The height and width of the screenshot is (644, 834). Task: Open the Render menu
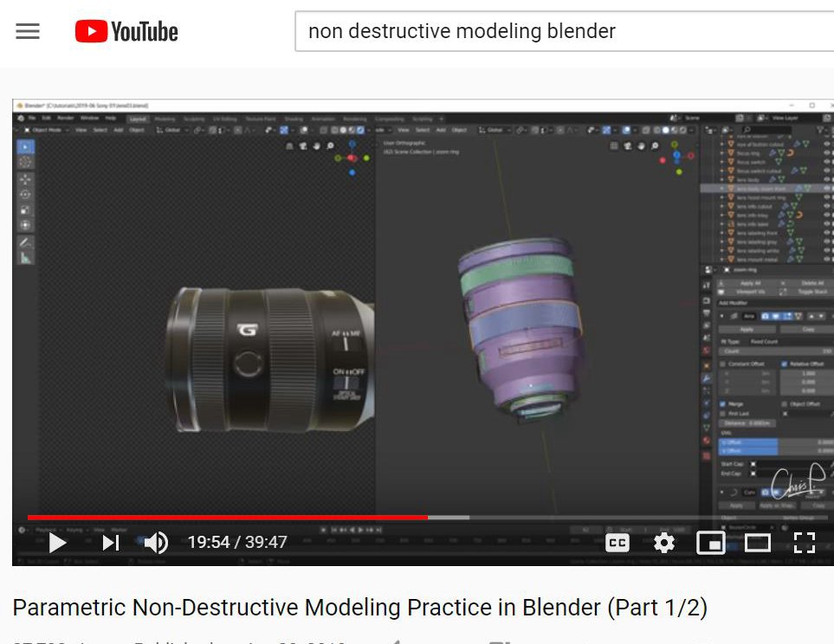(65, 119)
